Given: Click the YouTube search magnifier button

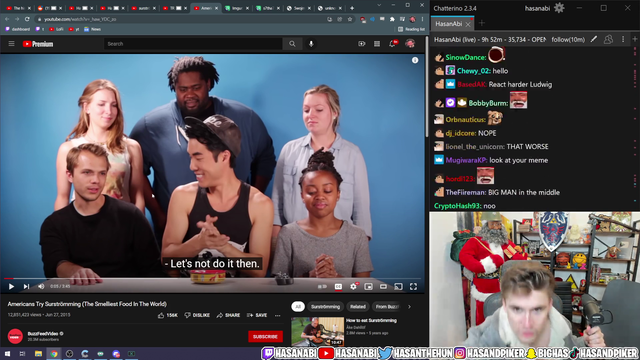Looking at the screenshot, I should (x=292, y=44).
